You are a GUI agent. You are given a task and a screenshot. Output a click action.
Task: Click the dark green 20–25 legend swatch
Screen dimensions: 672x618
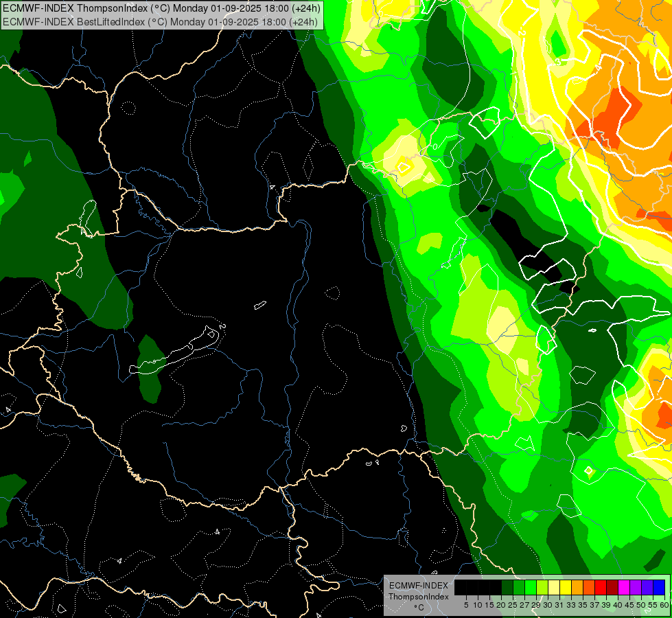[x=507, y=587]
